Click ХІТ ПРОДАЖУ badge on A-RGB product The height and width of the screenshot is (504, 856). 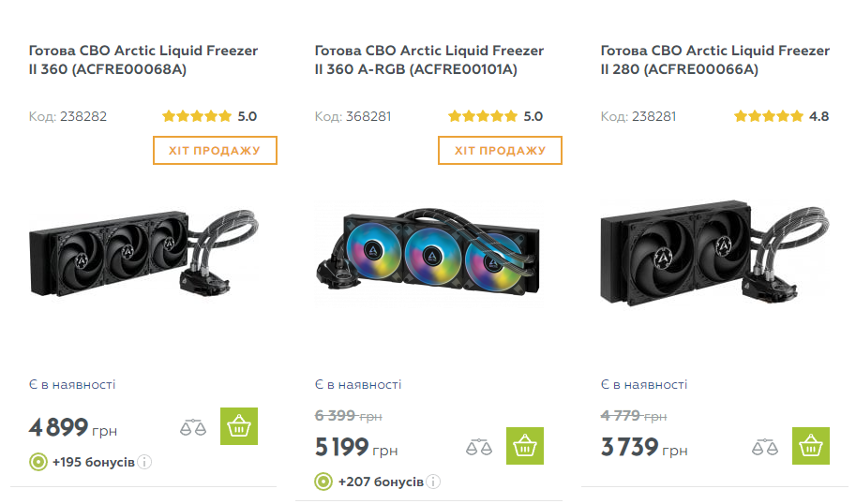[500, 150]
